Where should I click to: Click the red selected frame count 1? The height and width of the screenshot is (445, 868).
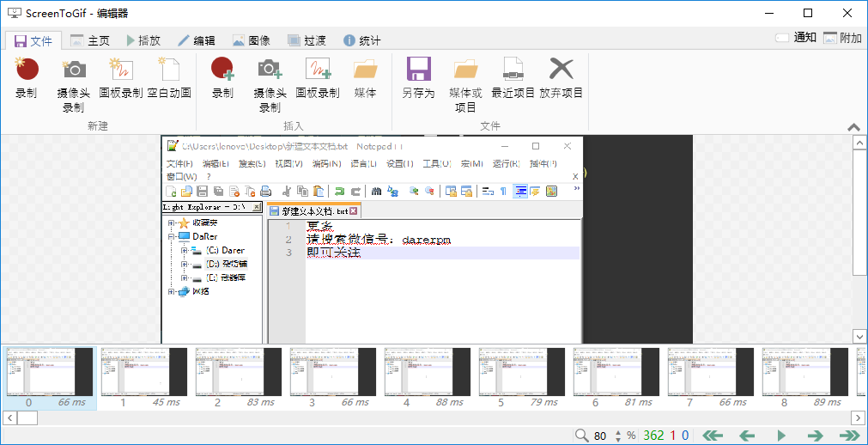coord(672,436)
